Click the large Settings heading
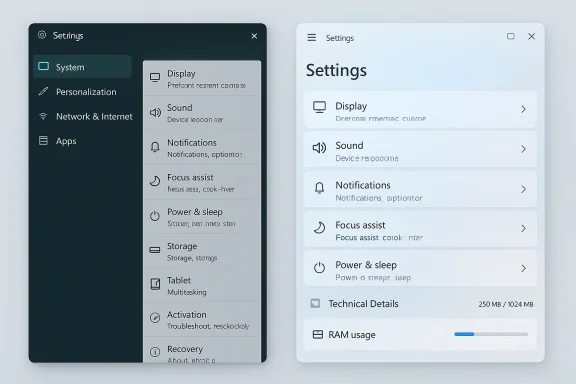The height and width of the screenshot is (384, 576). tap(336, 70)
